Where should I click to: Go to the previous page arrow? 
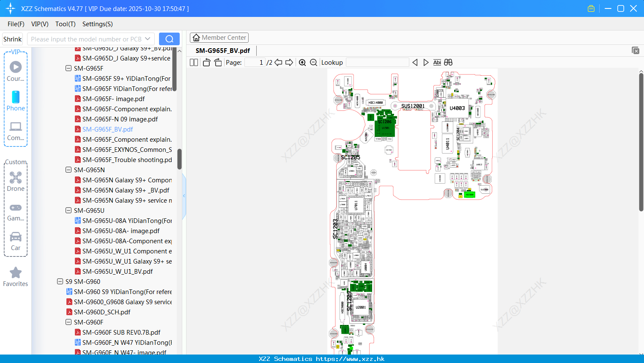coord(278,63)
